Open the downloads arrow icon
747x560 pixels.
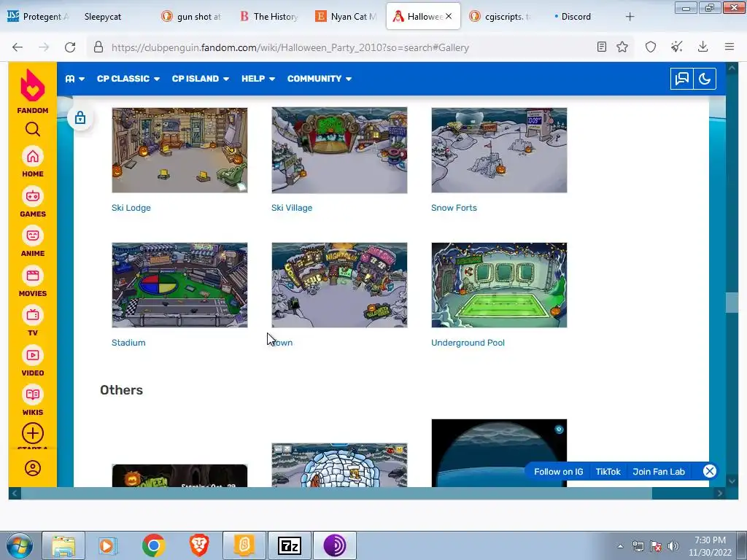(x=703, y=47)
